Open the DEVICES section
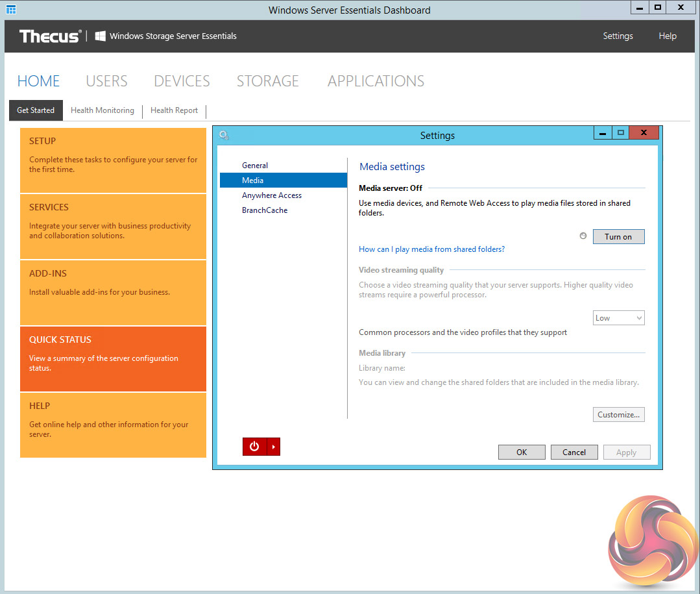The width and height of the screenshot is (700, 594). pos(182,81)
